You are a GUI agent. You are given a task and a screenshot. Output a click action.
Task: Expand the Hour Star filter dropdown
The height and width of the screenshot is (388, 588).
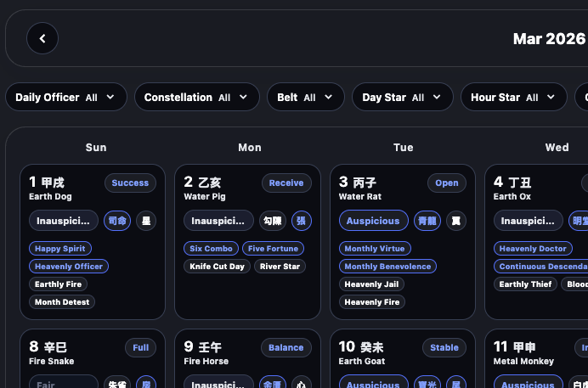[x=514, y=97]
